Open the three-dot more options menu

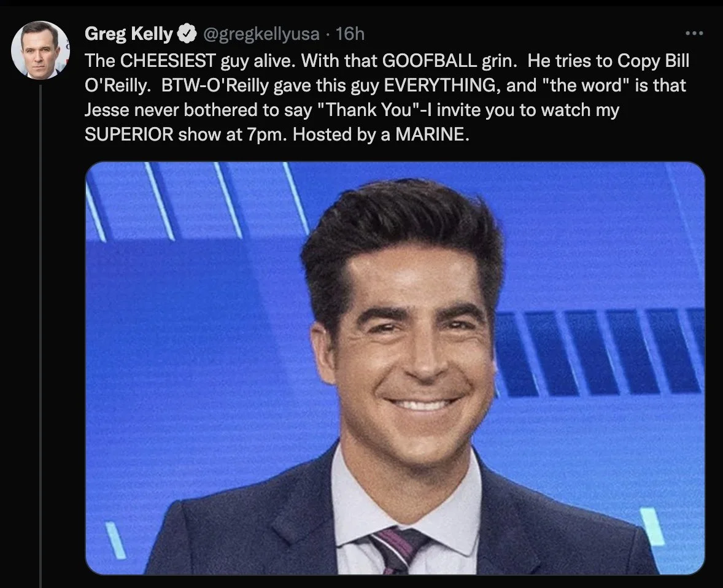(x=694, y=33)
